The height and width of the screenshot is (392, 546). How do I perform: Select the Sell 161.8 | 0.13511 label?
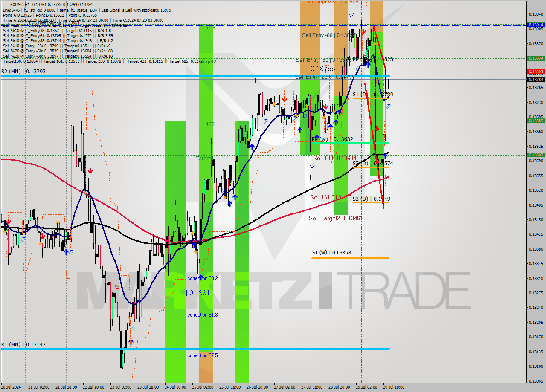333,197
